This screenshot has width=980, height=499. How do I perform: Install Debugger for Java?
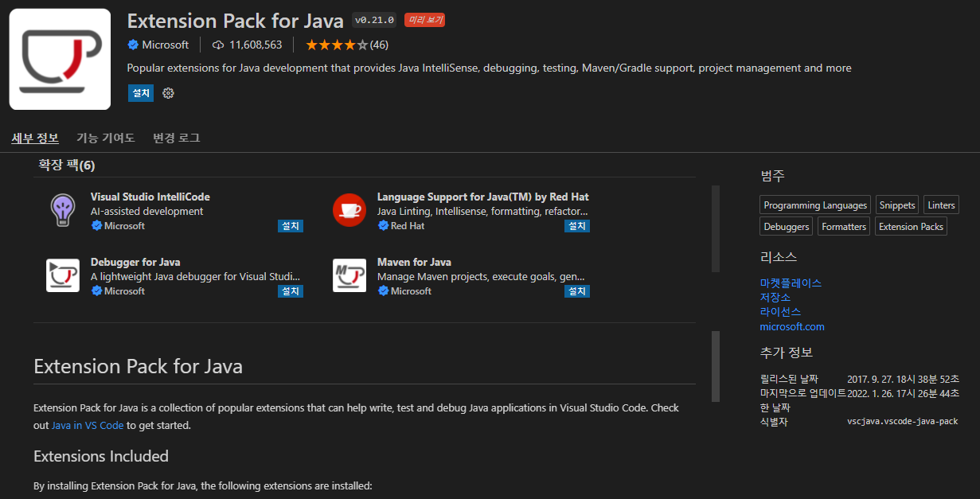[x=291, y=291]
